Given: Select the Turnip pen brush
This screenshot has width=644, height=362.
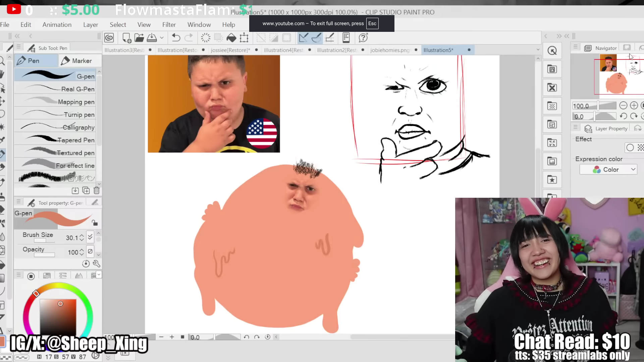Looking at the screenshot, I should pyautogui.click(x=56, y=114).
